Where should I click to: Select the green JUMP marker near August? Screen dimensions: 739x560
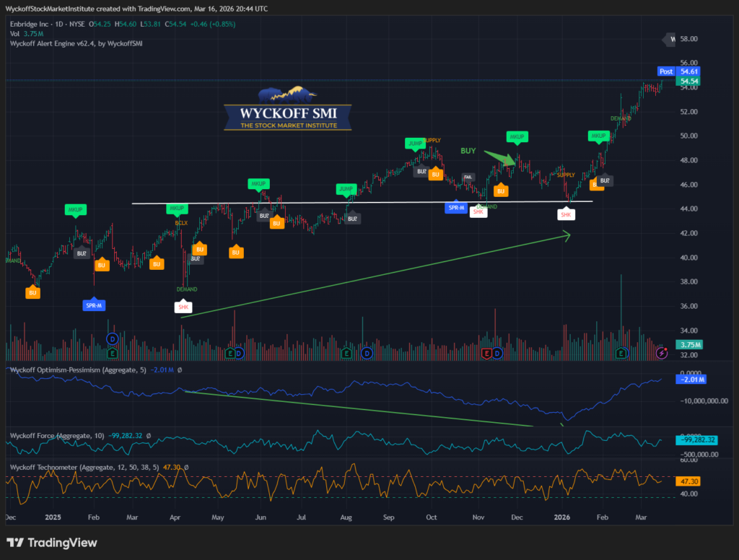coord(346,190)
